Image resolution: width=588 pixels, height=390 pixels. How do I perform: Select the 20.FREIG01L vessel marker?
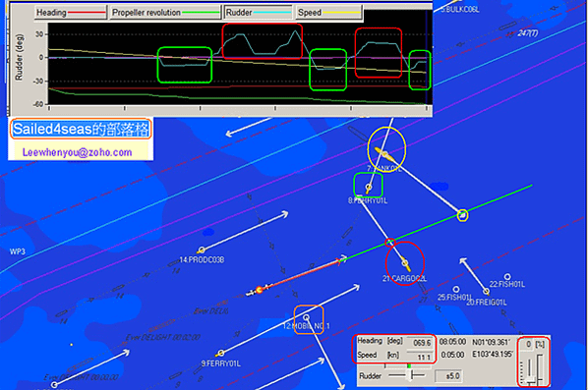coord(486,292)
